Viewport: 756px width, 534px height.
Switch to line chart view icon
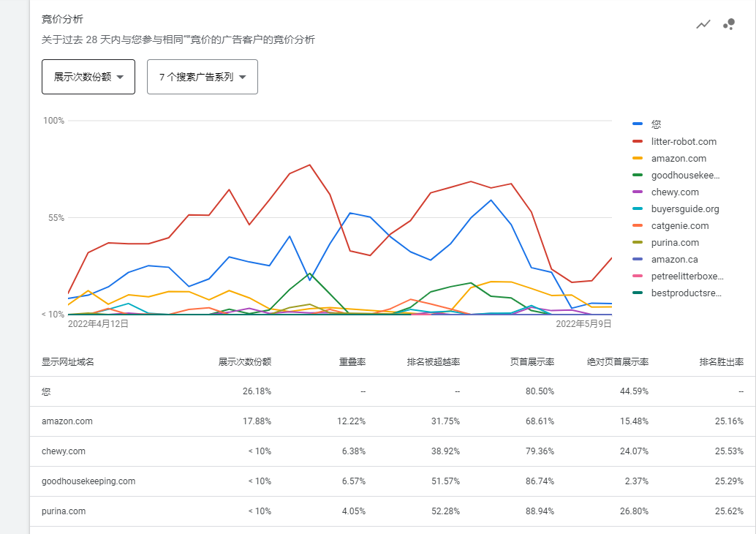(703, 24)
